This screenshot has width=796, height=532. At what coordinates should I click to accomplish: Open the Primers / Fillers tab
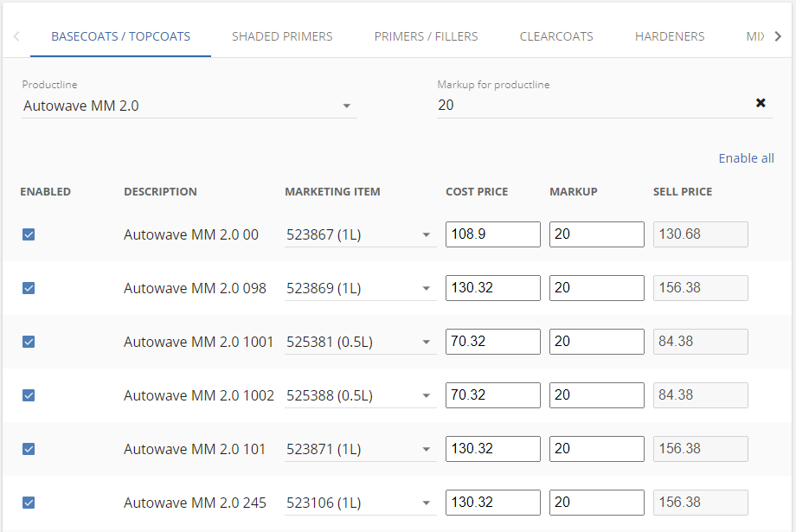pos(426,36)
